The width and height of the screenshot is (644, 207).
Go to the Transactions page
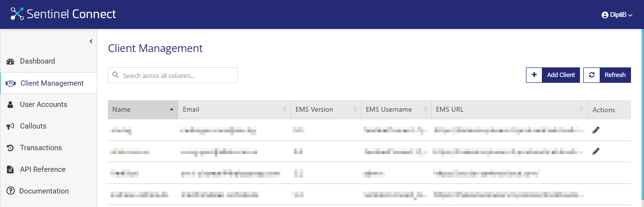tap(40, 148)
